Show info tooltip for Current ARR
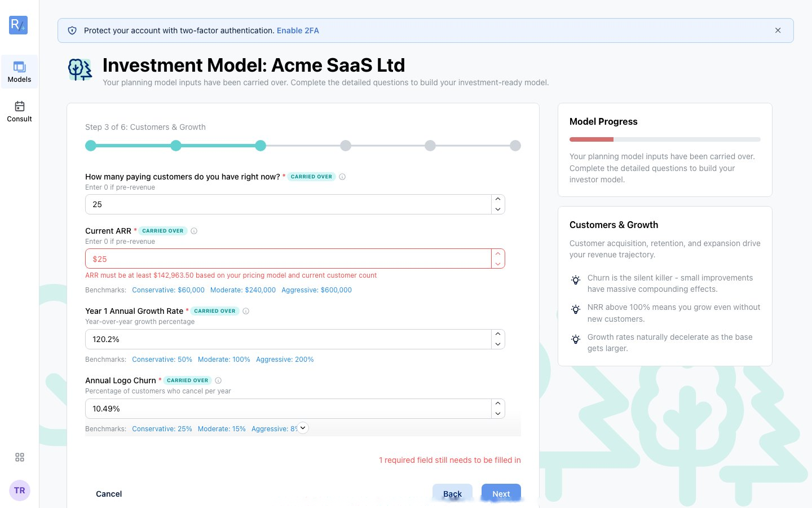Image resolution: width=812 pixels, height=508 pixels. click(194, 231)
